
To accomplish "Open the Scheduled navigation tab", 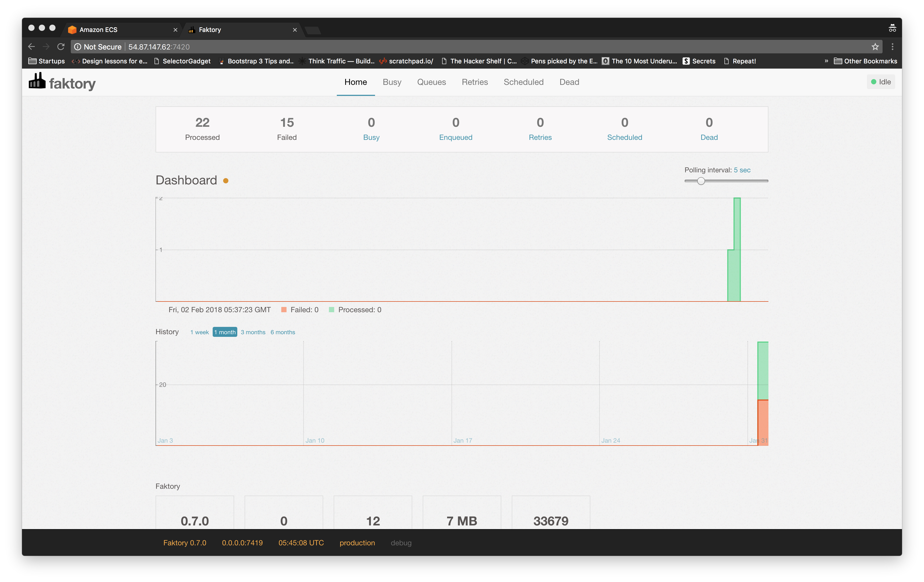I will (524, 82).
